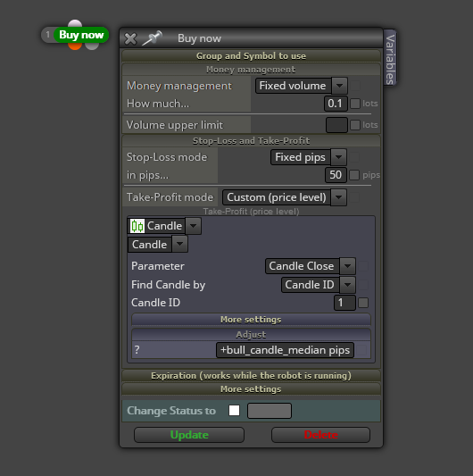Edit the in pips value 50 field

[x=336, y=175]
